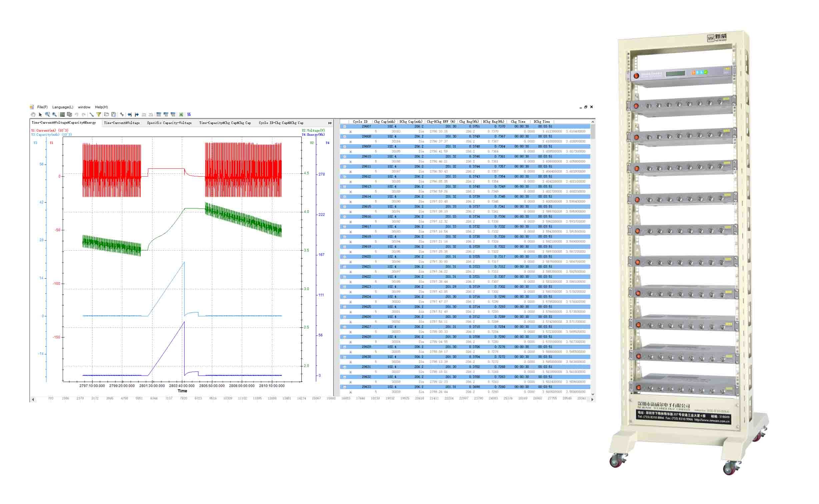Click the blue right arrow icon

tap(137, 114)
